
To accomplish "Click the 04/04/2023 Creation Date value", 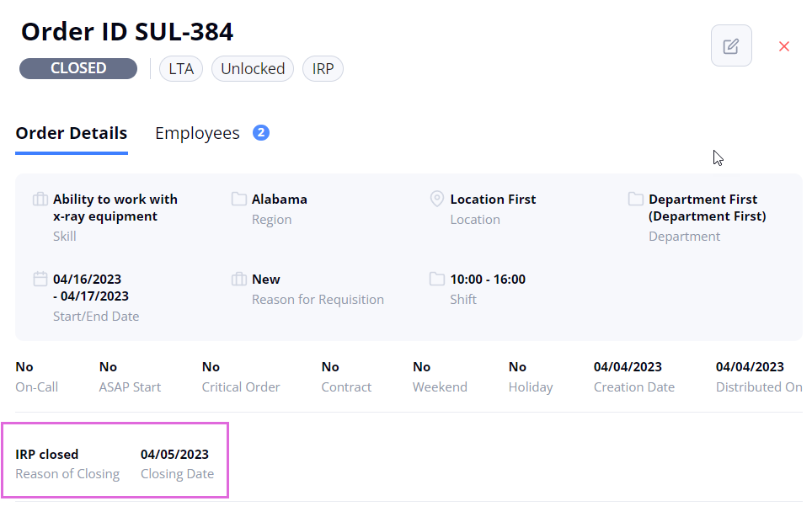I will pyautogui.click(x=628, y=367).
